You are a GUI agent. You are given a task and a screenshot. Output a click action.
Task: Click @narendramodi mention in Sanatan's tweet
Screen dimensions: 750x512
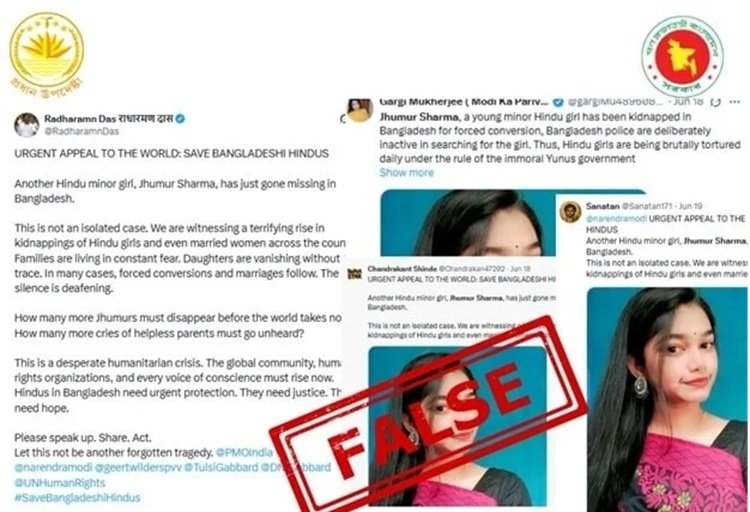(617, 219)
